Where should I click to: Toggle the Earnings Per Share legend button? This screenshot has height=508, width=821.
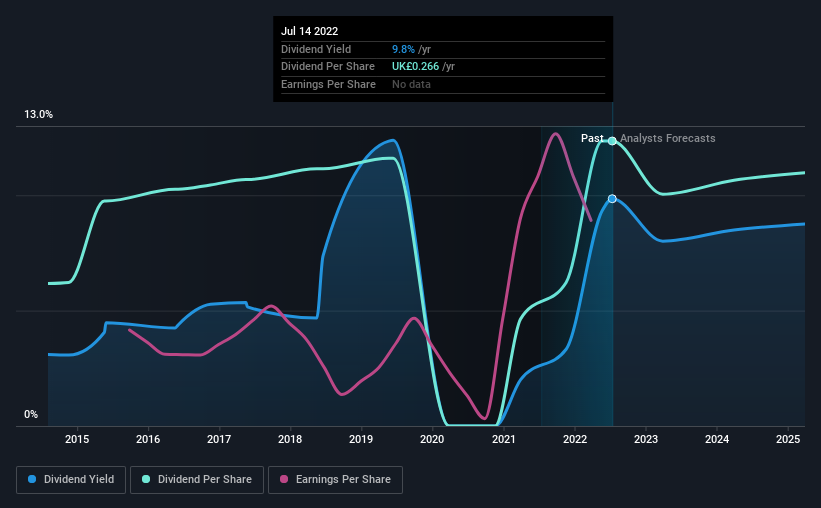click(335, 480)
